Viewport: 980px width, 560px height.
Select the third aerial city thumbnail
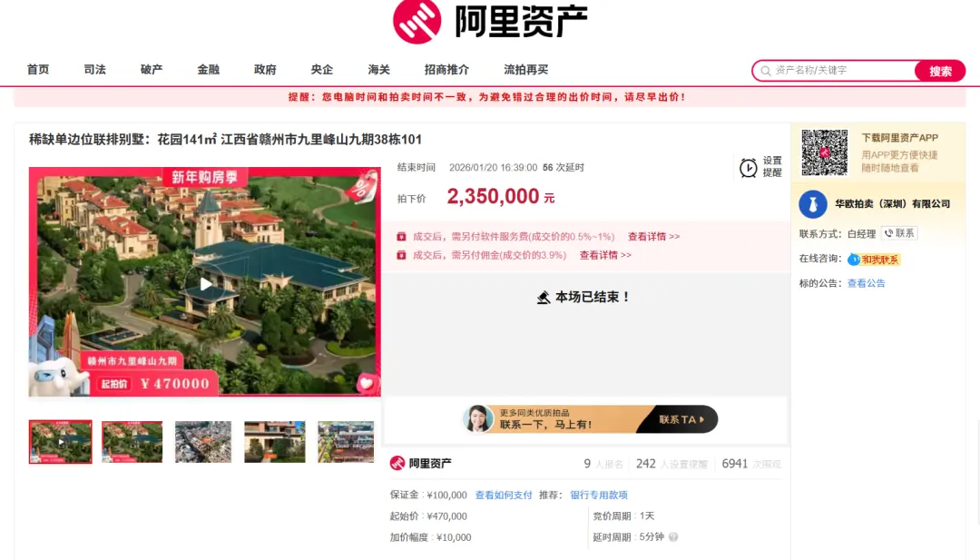pyautogui.click(x=203, y=442)
